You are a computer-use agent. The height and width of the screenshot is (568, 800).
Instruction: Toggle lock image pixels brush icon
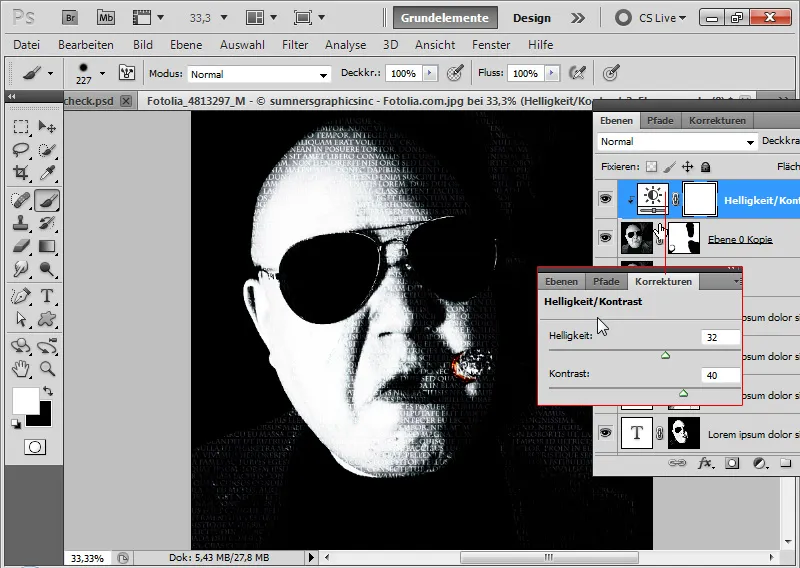pyautogui.click(x=669, y=167)
